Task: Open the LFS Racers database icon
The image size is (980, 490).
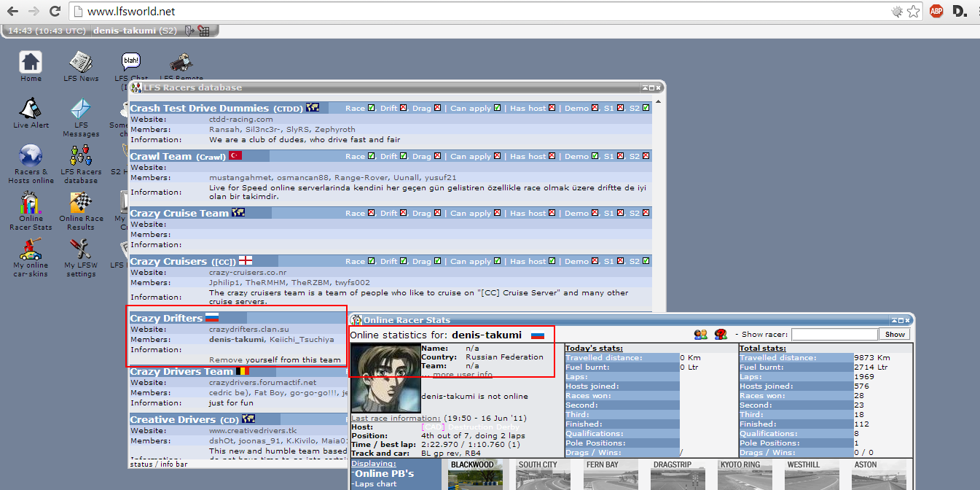Action: pyautogui.click(x=80, y=155)
